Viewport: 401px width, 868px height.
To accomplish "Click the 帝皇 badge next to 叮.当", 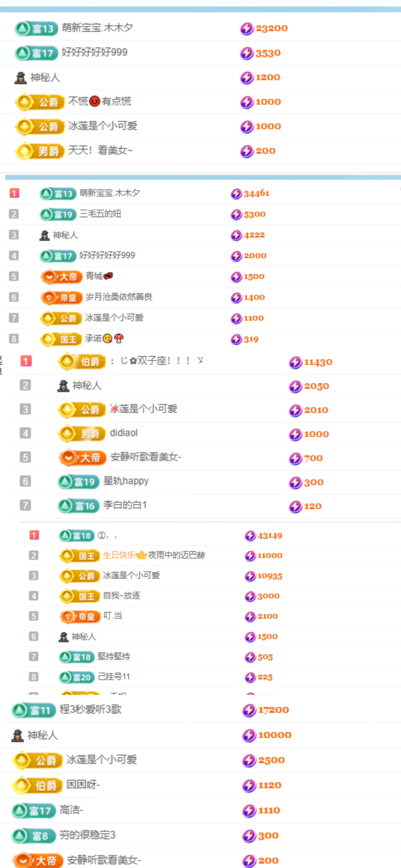I will coord(80,616).
